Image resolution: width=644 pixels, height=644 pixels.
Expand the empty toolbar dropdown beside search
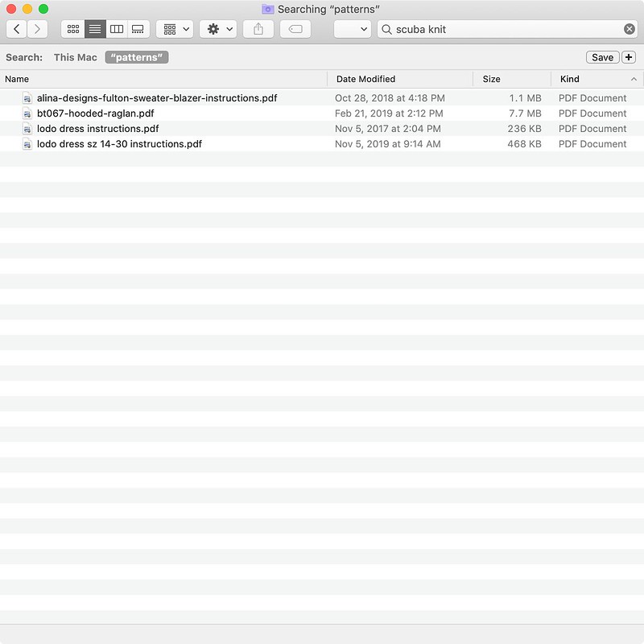(353, 29)
